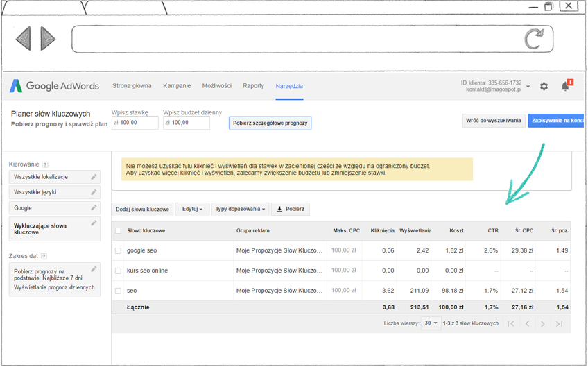Tick checkbox for the seo row

(x=118, y=291)
